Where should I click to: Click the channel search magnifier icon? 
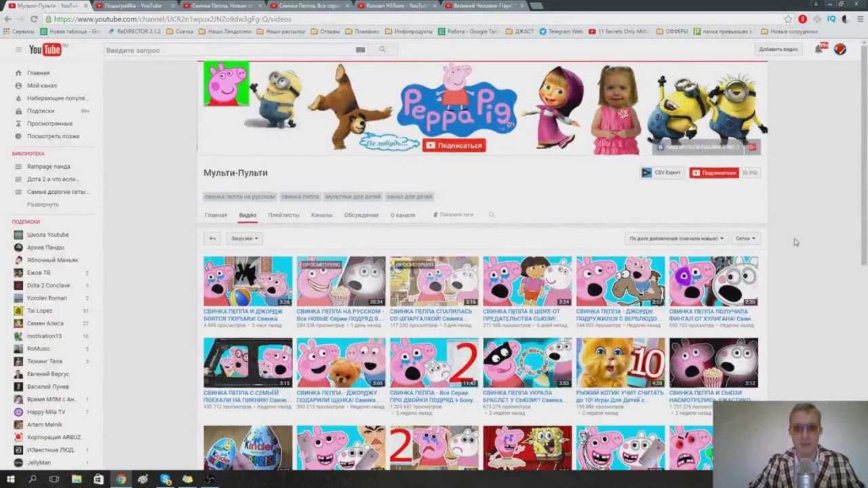[x=492, y=215]
